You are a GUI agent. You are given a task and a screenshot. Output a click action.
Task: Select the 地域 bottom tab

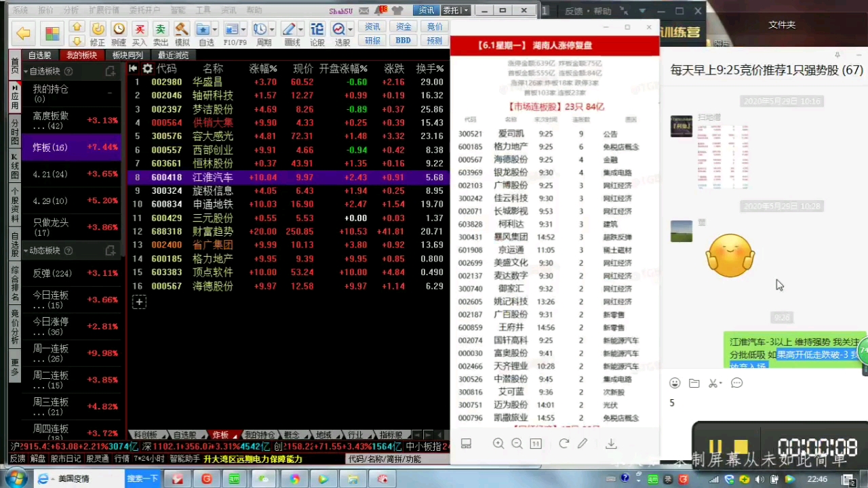click(323, 435)
